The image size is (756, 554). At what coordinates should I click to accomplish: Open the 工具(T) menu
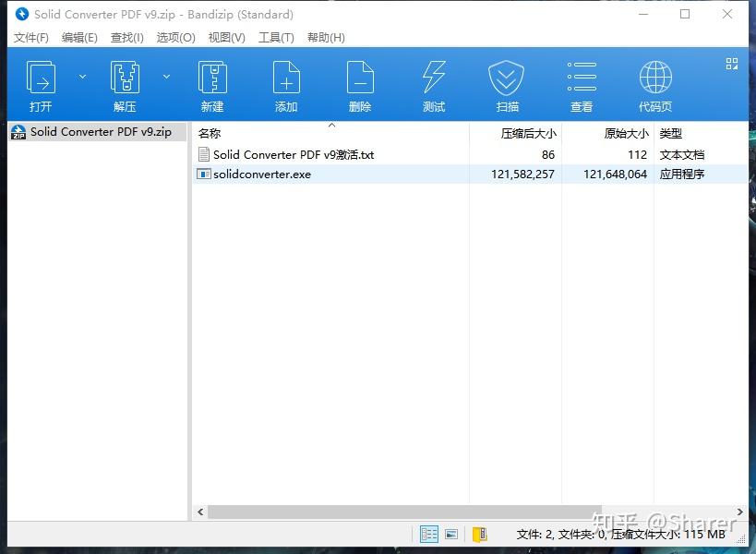tap(276, 37)
